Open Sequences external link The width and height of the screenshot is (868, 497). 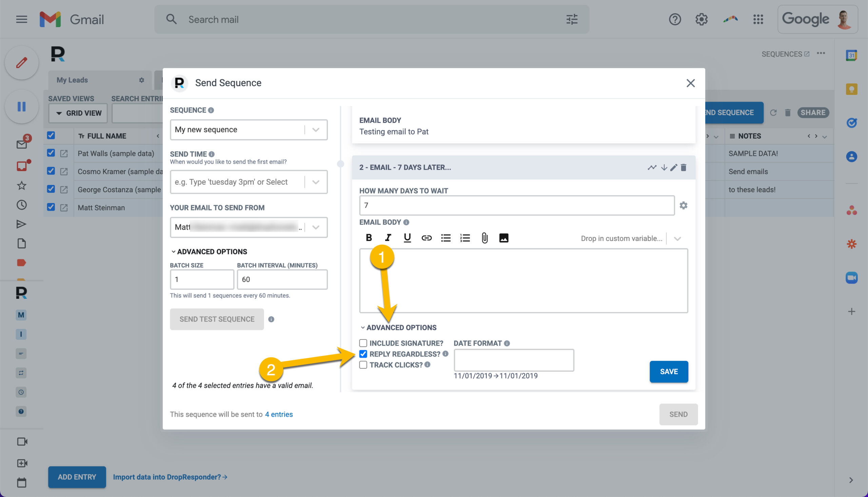pos(785,54)
